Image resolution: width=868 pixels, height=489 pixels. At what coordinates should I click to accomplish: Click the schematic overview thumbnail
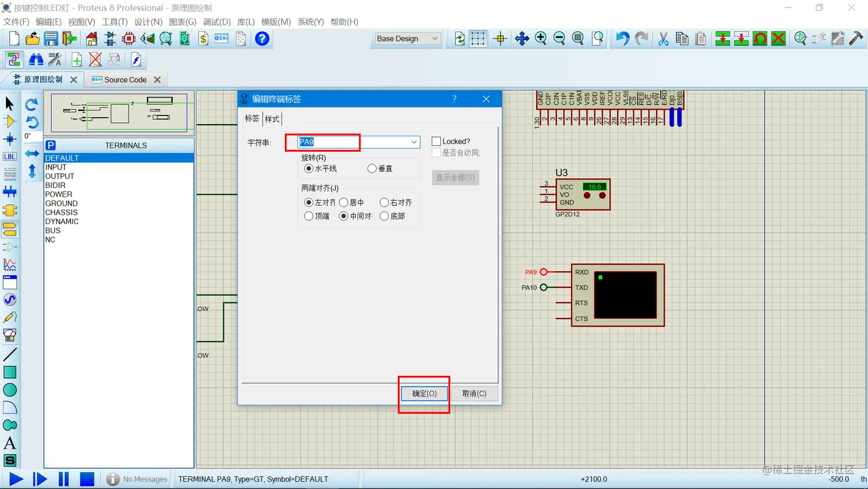(x=119, y=113)
